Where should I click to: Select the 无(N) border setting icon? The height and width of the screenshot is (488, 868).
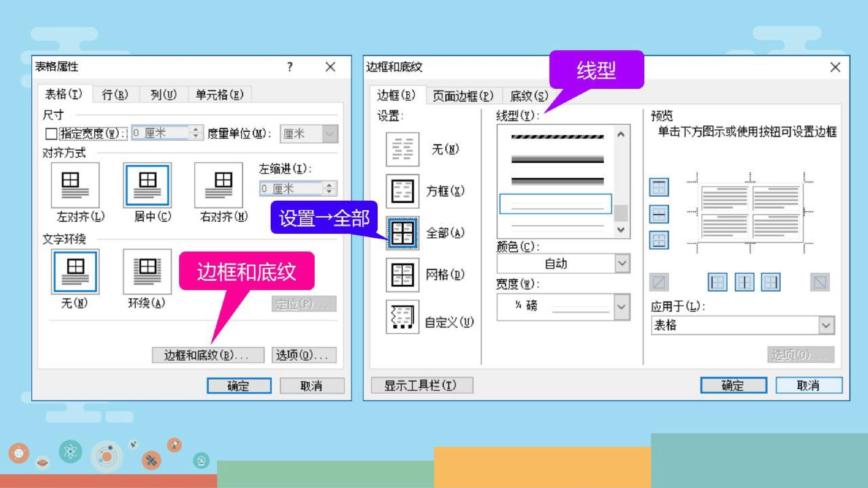point(402,149)
